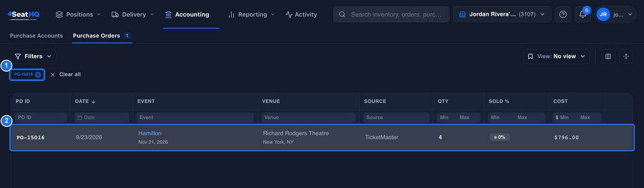Click the collapse/compact view icon

626,56
